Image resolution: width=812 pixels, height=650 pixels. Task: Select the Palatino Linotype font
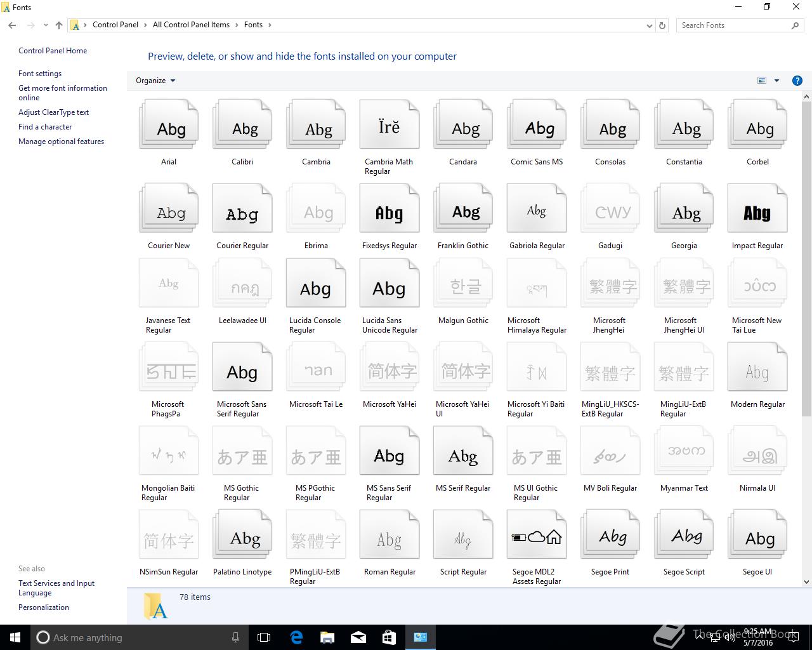(242, 534)
